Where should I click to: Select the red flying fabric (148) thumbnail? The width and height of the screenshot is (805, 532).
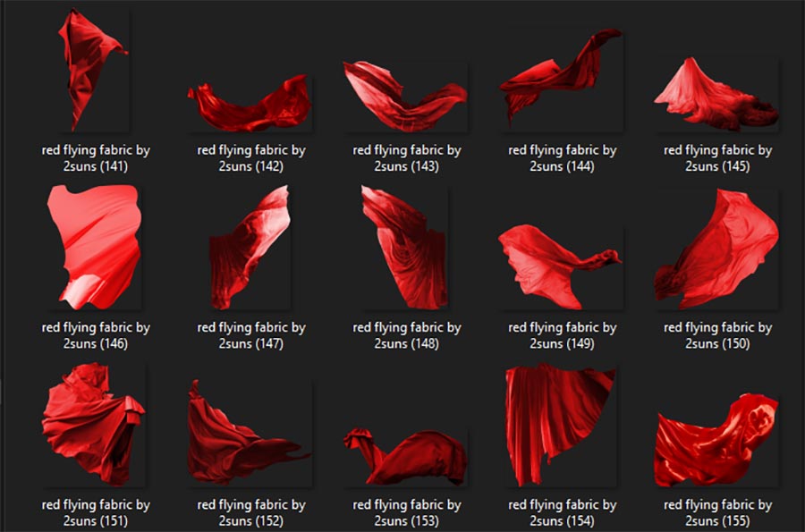pyautogui.click(x=404, y=248)
